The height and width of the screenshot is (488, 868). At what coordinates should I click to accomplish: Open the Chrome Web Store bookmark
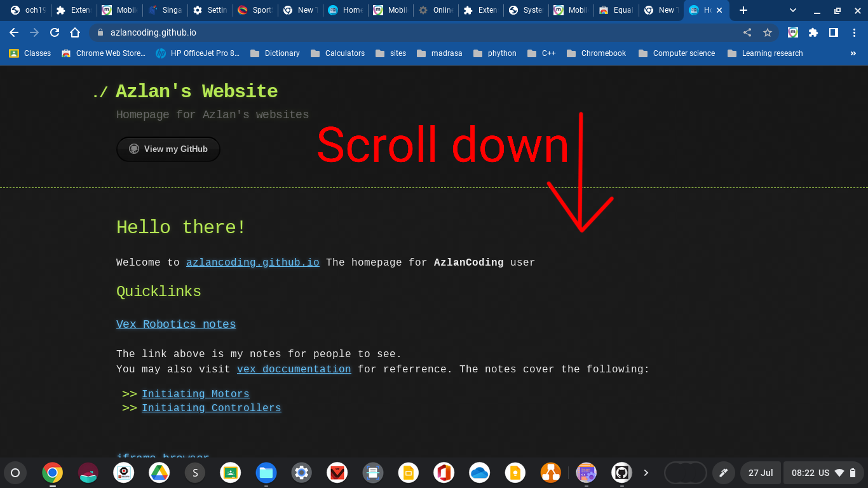104,53
